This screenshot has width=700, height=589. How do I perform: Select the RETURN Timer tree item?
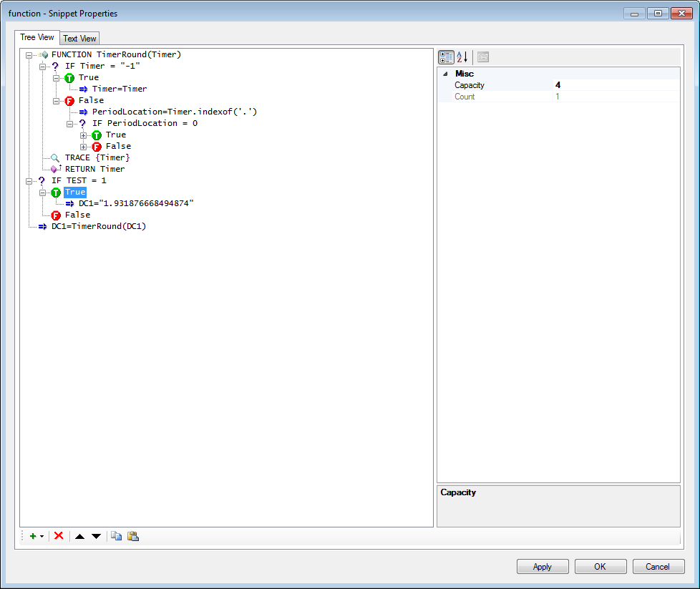(x=94, y=169)
